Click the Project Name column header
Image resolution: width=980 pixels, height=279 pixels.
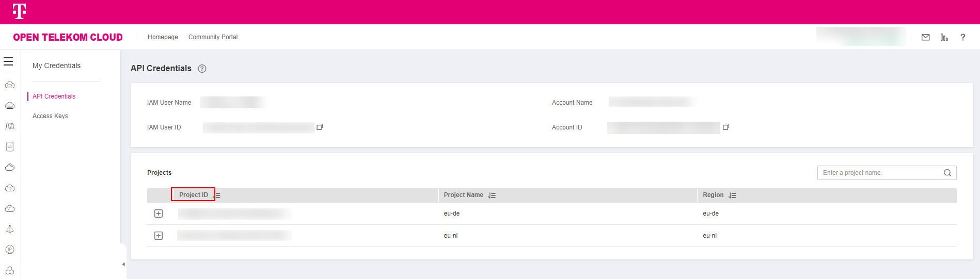pyautogui.click(x=463, y=195)
